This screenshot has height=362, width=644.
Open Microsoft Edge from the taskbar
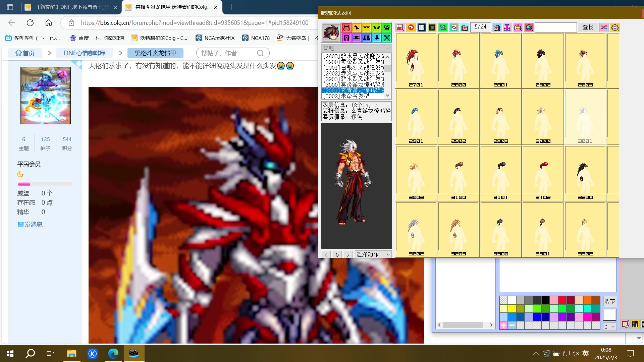tap(113, 353)
